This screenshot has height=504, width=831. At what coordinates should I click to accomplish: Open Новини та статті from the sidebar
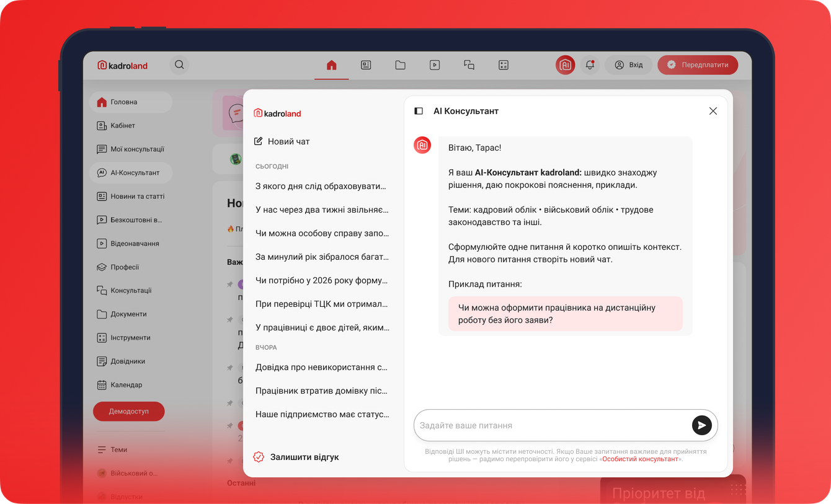tap(132, 196)
